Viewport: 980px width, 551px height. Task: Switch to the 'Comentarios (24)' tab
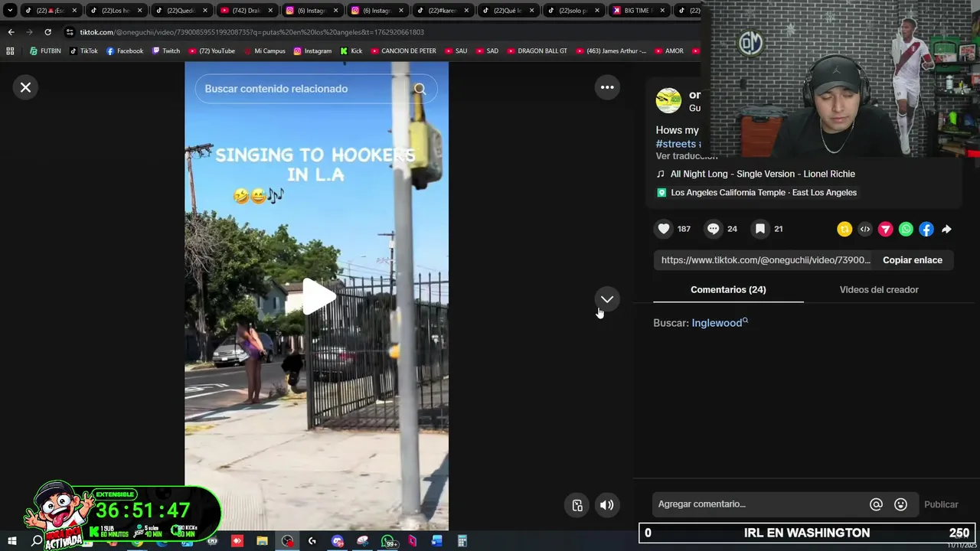728,289
